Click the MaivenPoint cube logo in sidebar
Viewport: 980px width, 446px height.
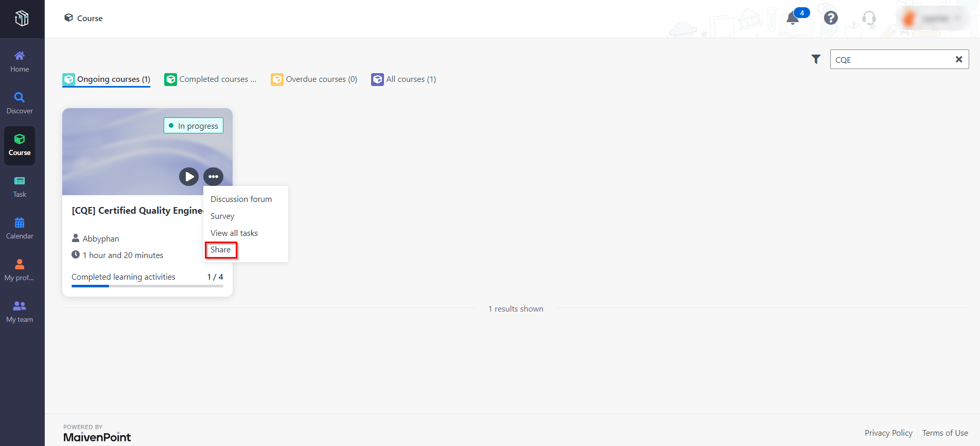[22, 19]
